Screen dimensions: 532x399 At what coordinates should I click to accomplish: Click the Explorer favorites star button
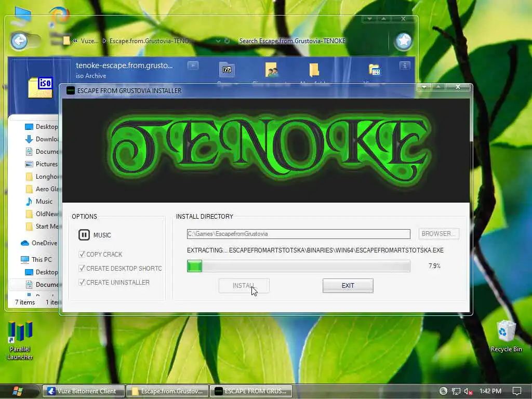(403, 41)
